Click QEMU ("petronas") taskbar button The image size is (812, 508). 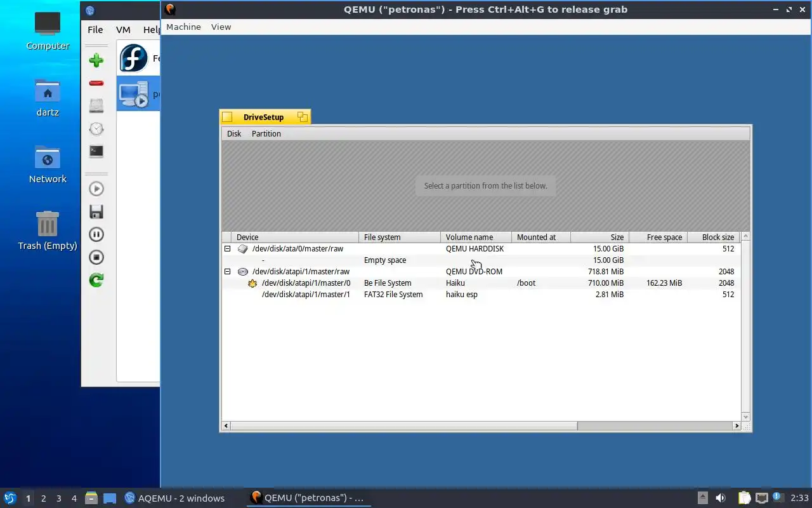coord(308,498)
